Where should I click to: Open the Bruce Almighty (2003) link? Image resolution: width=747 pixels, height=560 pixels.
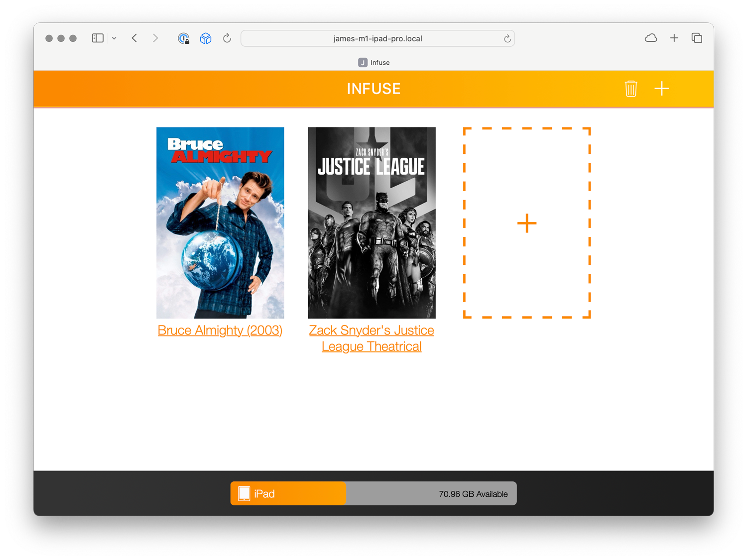[x=220, y=330]
